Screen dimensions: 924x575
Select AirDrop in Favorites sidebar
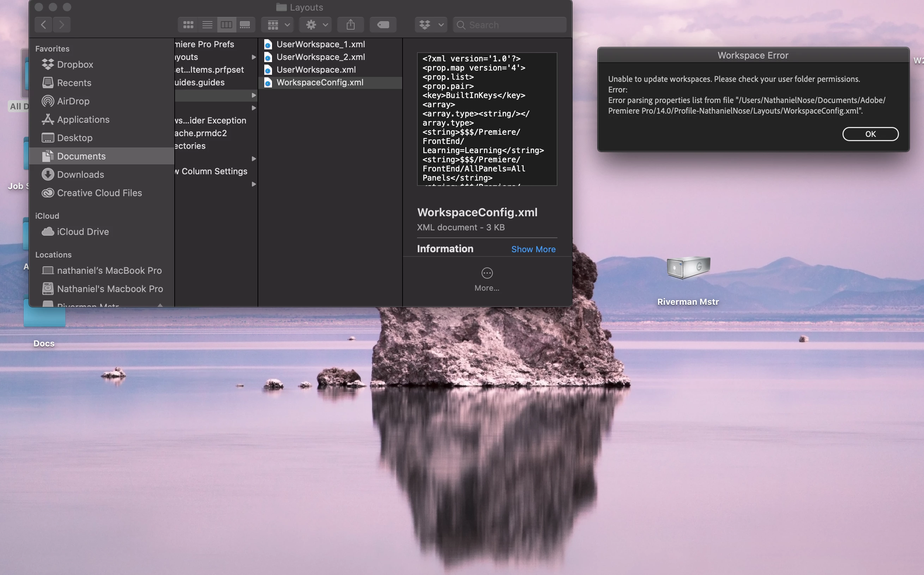click(73, 101)
